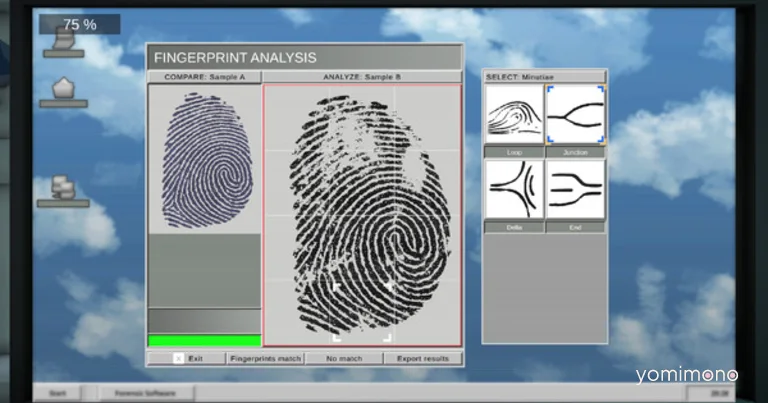Select the End minutiae pattern image
Image resolution: width=768 pixels, height=403 pixels.
click(x=575, y=190)
